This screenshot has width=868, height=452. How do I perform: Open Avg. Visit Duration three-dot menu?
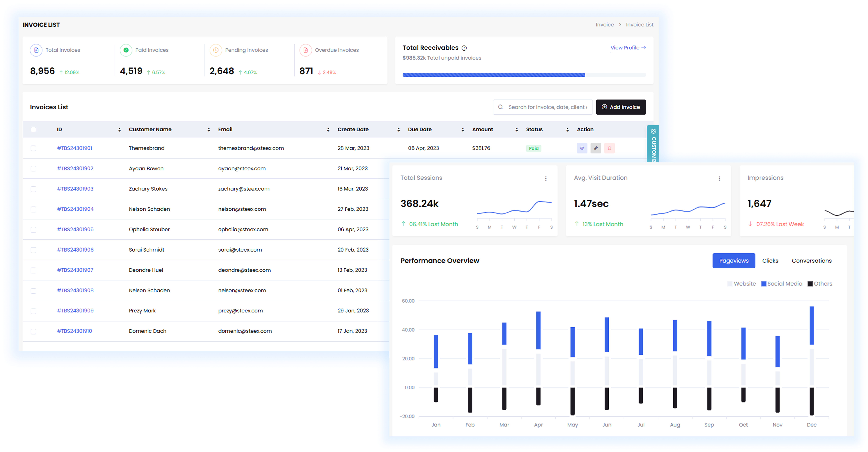tap(719, 179)
